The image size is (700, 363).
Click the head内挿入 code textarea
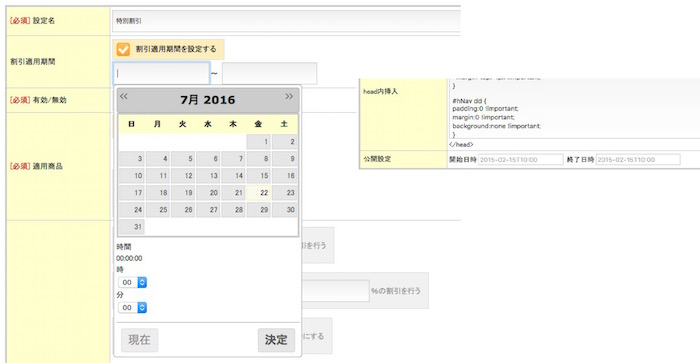[x=575, y=109]
